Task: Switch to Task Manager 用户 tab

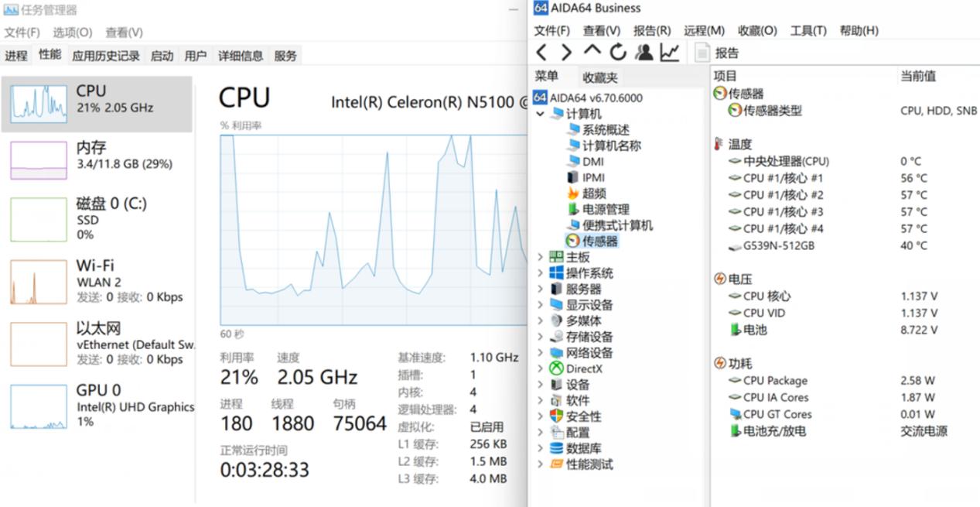Action: [196, 56]
